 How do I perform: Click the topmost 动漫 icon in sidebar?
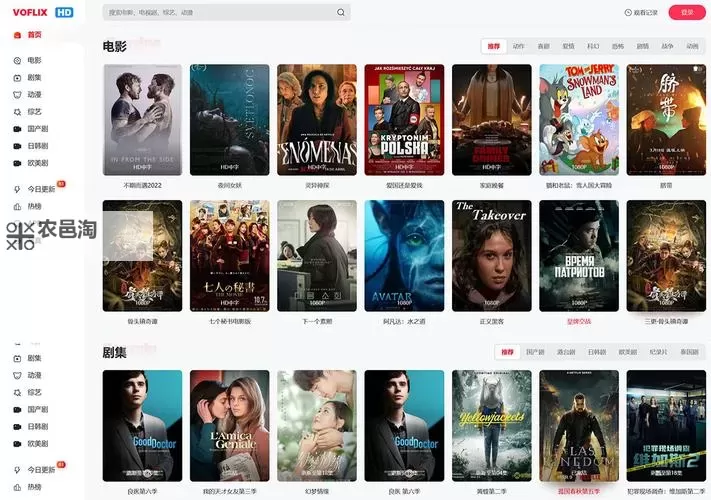tap(17, 95)
